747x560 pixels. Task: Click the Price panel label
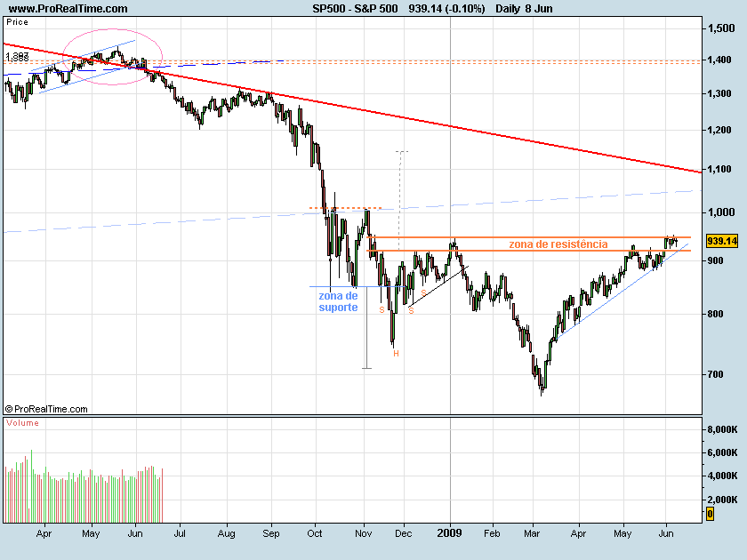click(x=17, y=22)
